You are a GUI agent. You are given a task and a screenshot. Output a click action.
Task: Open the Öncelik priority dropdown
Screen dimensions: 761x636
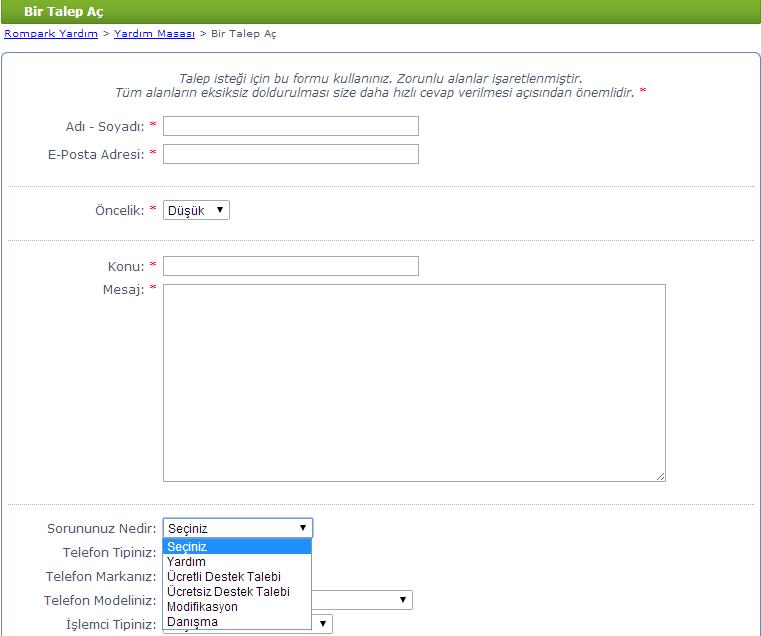196,211
